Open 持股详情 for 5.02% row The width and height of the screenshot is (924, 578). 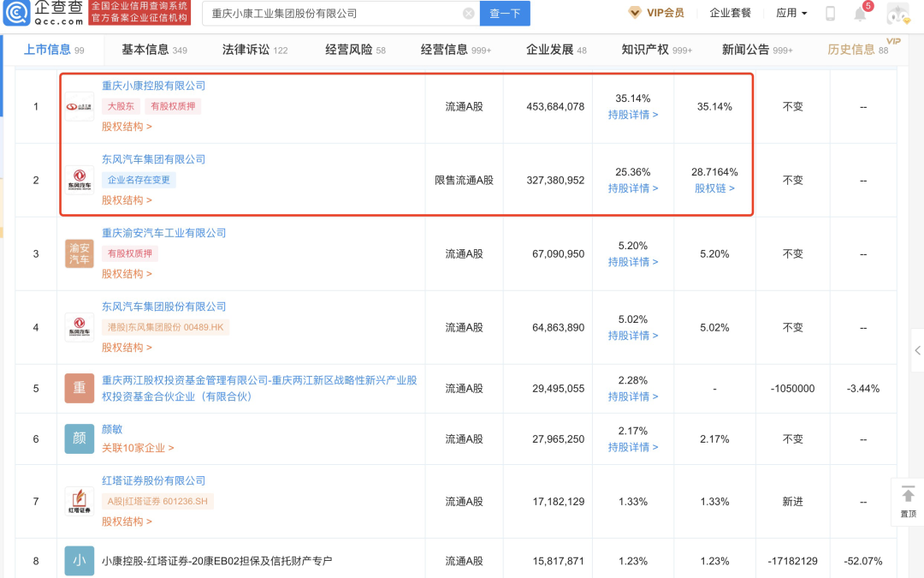633,336
